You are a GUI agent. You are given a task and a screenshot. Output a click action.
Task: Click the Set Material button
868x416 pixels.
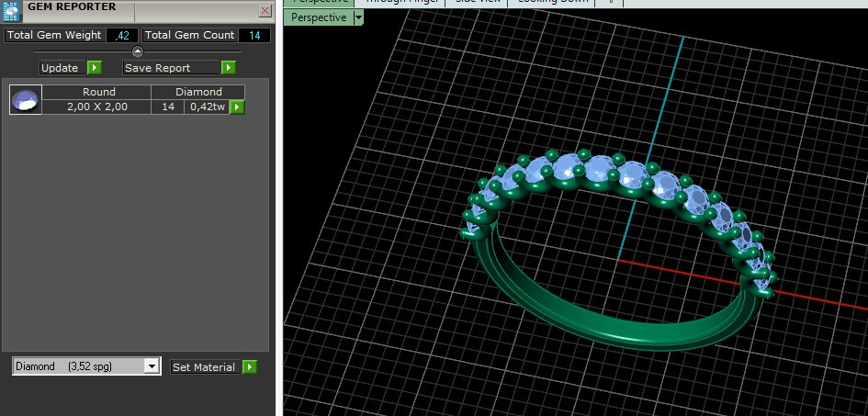(206, 366)
